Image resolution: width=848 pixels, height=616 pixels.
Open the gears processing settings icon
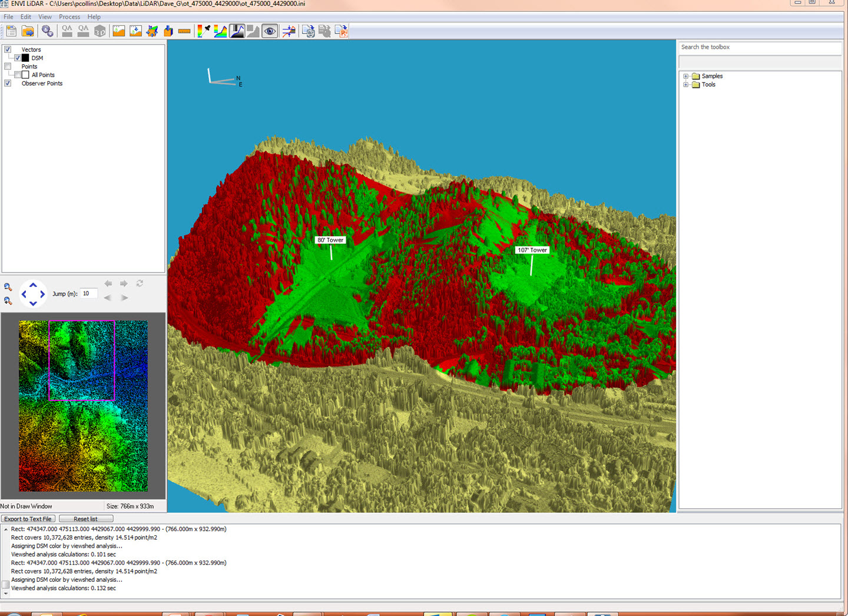47,31
